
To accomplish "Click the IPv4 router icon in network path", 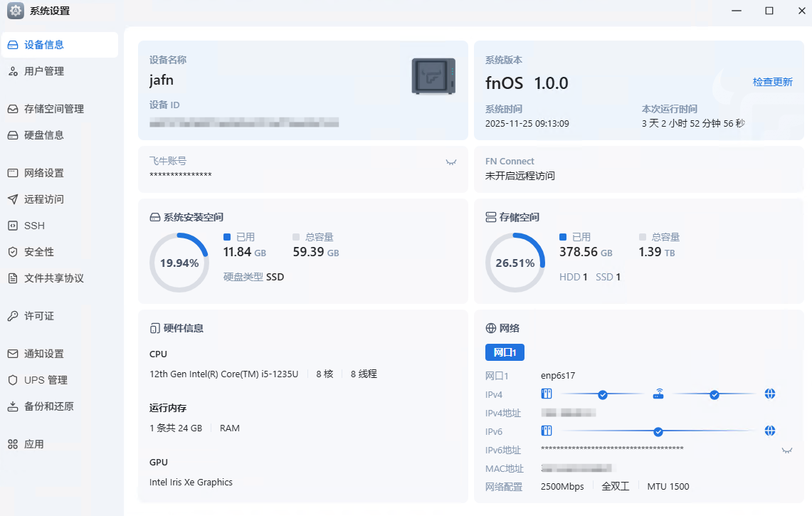I will click(x=658, y=394).
